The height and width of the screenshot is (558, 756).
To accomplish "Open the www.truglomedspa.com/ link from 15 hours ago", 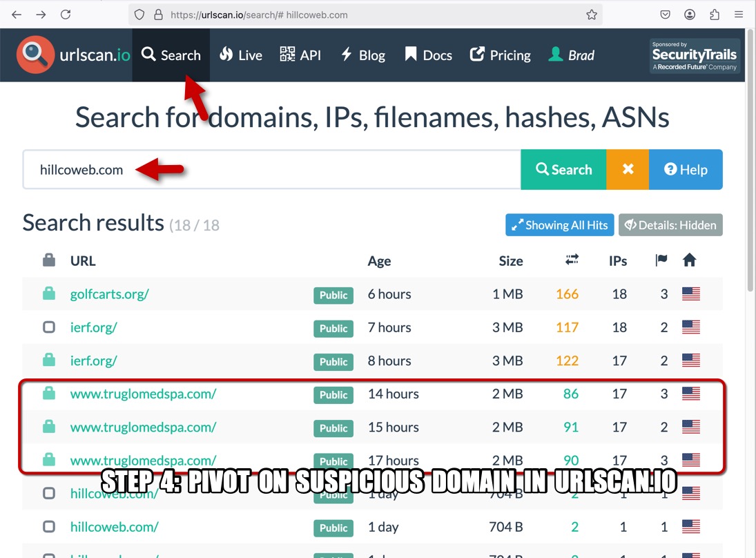I will click(x=143, y=427).
